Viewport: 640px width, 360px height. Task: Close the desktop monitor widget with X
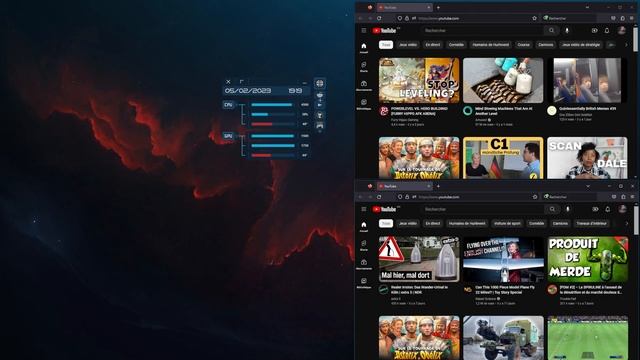tap(228, 82)
